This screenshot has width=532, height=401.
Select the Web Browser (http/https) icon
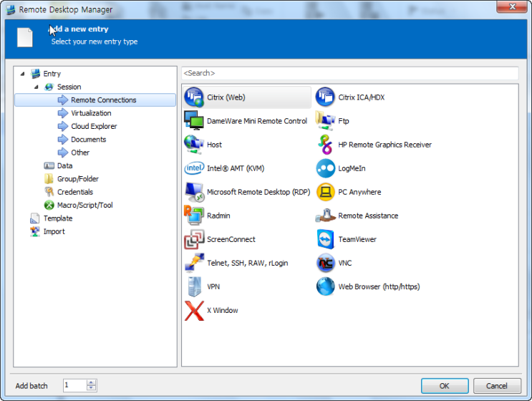click(325, 286)
